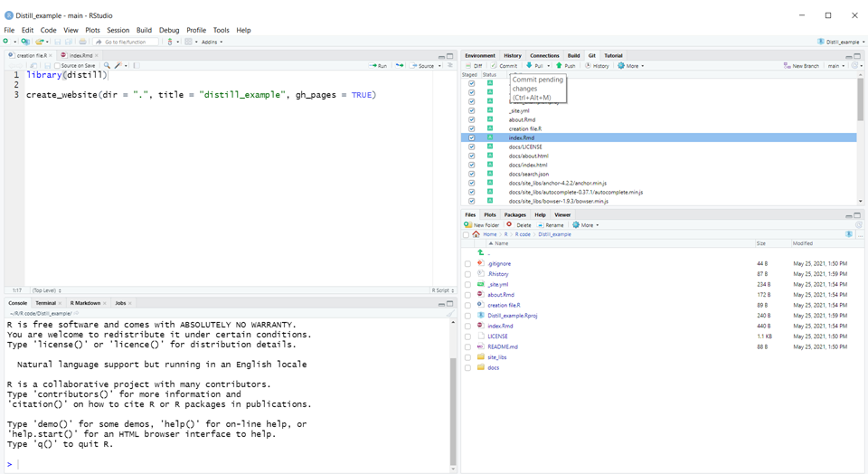This screenshot has width=868, height=474.
Task: Tick the select-all checkbox in Files breadcrumb
Action: tap(466, 235)
